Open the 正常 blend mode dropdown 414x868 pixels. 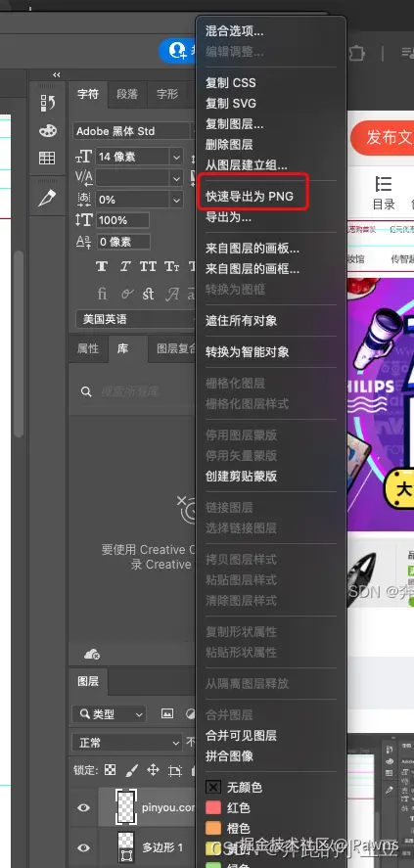127,743
